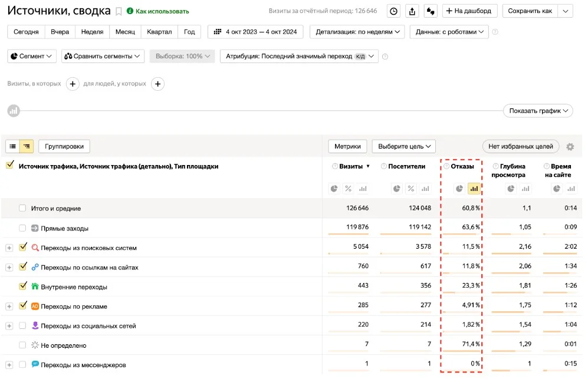
Task: Check the 'Итого и средние' row checkbox
Action: click(x=22, y=208)
